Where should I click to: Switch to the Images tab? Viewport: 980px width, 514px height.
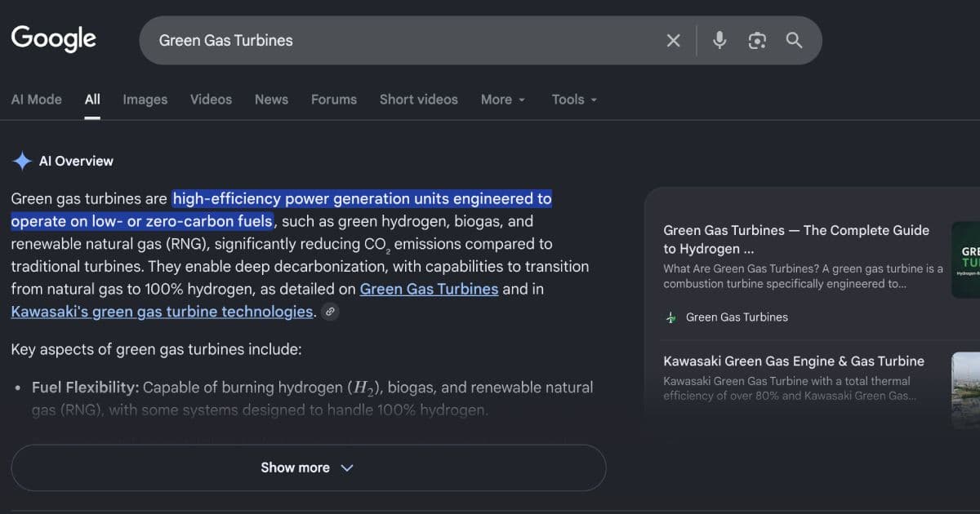pyautogui.click(x=145, y=100)
